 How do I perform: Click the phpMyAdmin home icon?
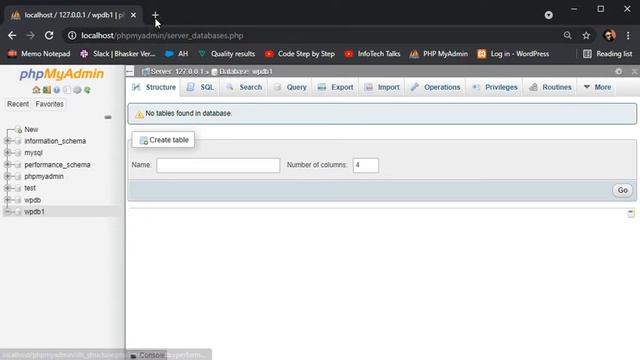[36, 90]
